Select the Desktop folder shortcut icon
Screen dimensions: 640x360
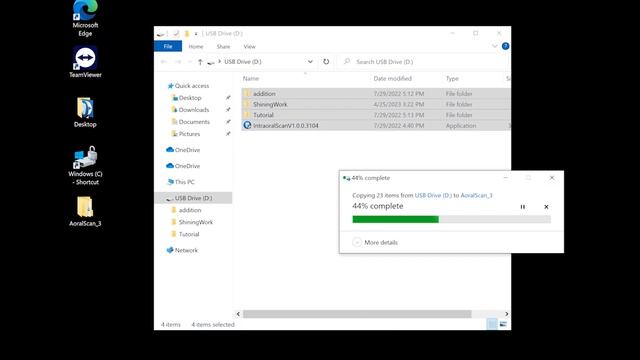tap(85, 112)
